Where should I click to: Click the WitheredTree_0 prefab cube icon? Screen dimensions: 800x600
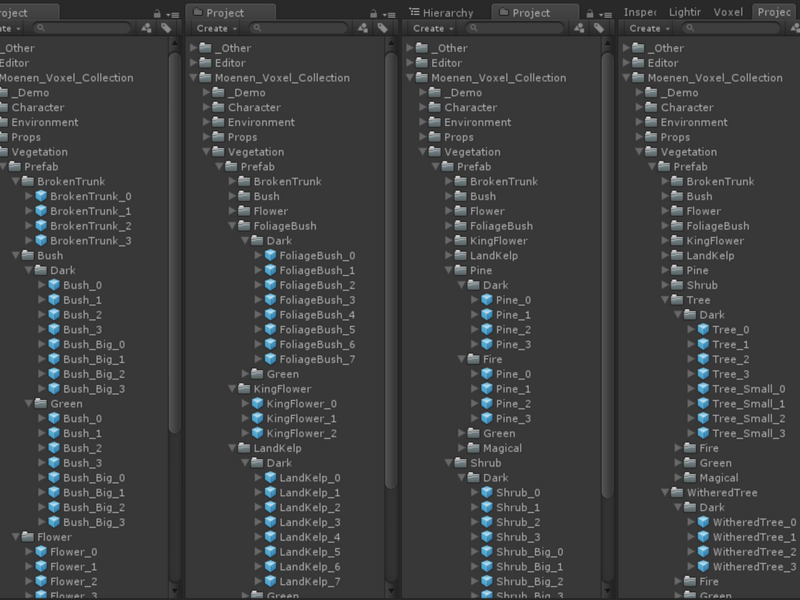(704, 522)
